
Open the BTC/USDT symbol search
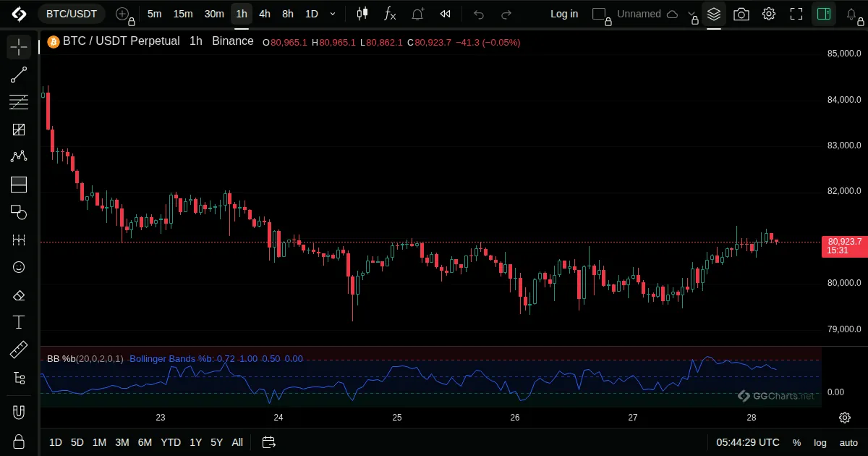point(72,14)
